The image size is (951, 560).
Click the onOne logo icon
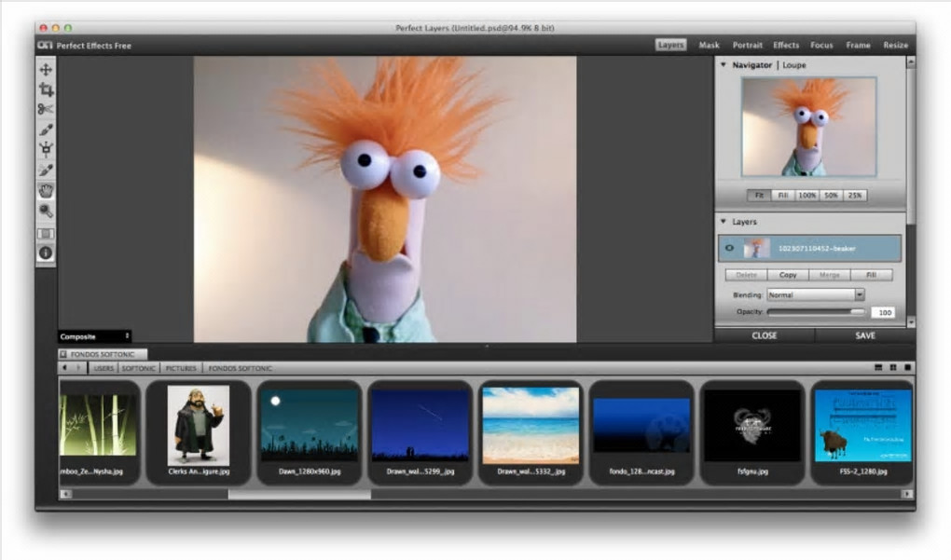coord(45,46)
